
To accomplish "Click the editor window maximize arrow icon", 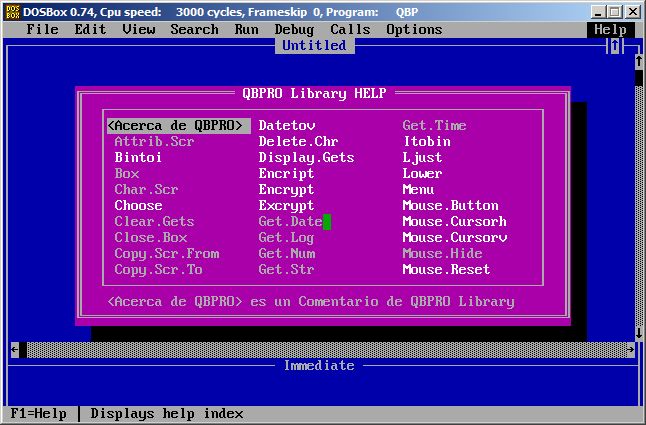I will click(615, 46).
